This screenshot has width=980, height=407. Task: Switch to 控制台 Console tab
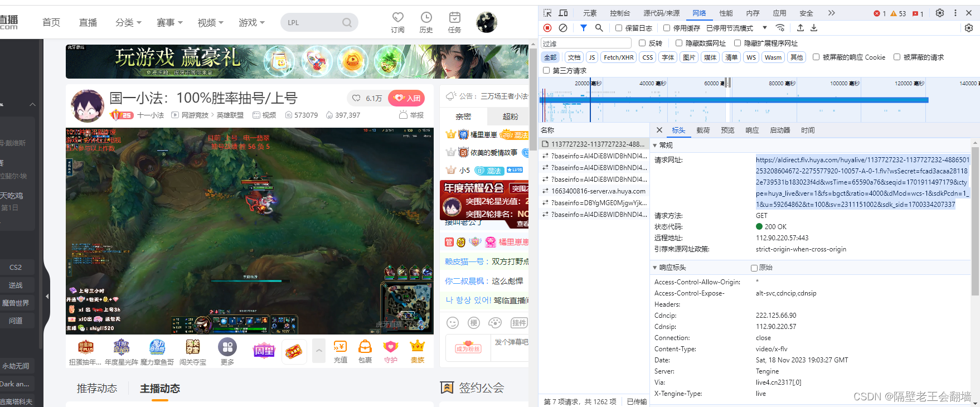tap(620, 13)
